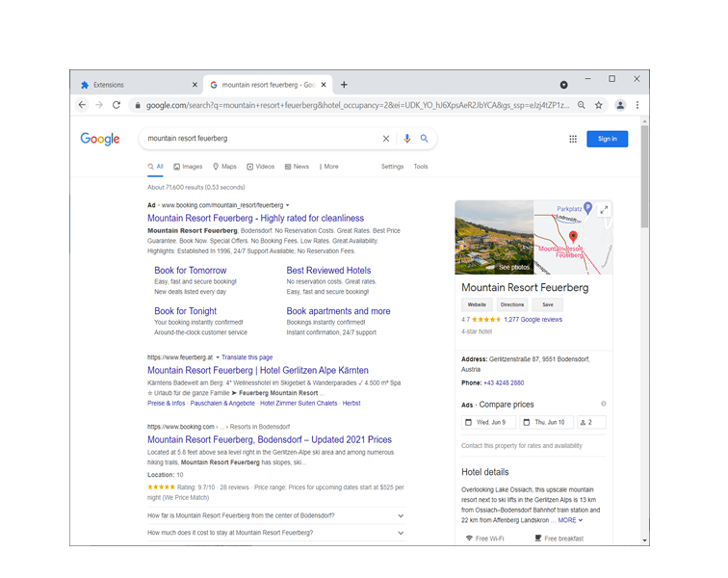728x578 pixels.
Task: Expand hotel details with MORE
Action: pyautogui.click(x=570, y=520)
